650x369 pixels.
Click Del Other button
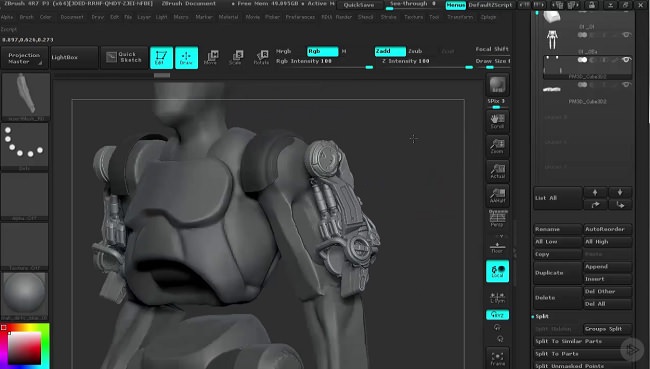click(608, 291)
